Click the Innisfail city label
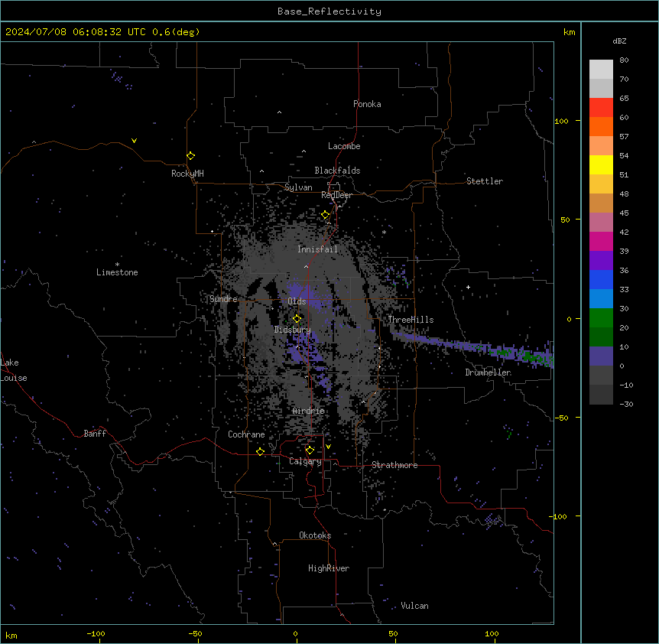This screenshot has width=659, height=644. tap(317, 249)
